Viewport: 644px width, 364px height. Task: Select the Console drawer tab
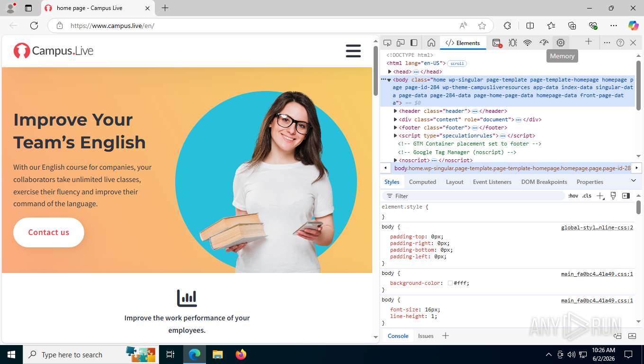click(398, 336)
